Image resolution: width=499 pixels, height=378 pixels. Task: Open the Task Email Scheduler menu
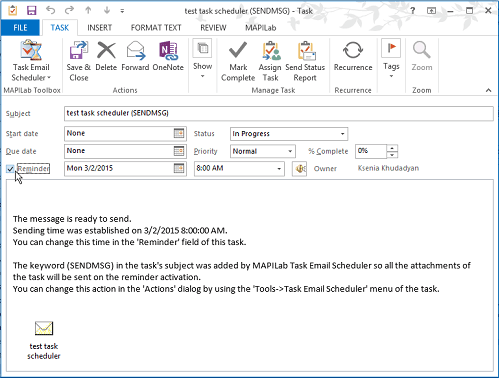(x=31, y=61)
